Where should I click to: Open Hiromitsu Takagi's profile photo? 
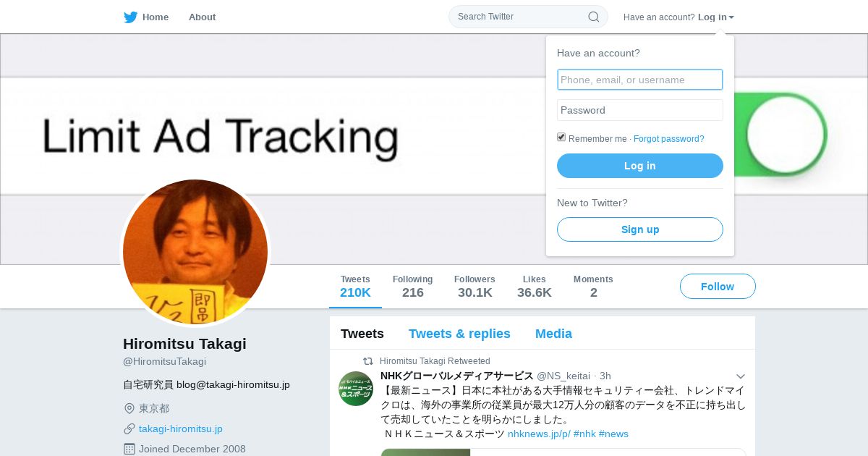pyautogui.click(x=195, y=252)
